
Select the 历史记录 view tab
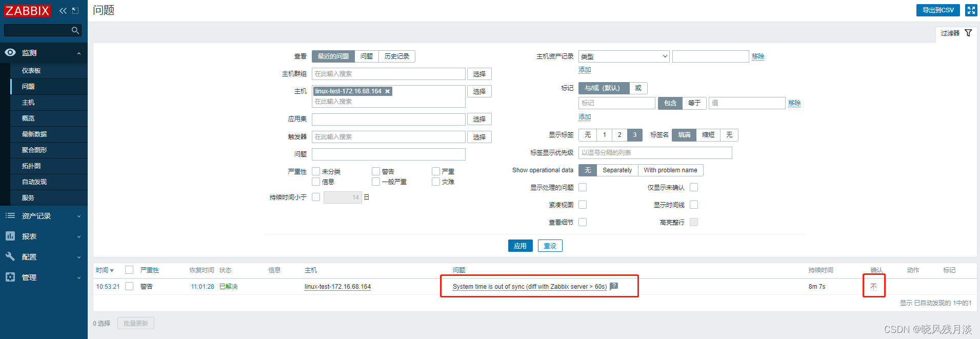click(x=397, y=56)
